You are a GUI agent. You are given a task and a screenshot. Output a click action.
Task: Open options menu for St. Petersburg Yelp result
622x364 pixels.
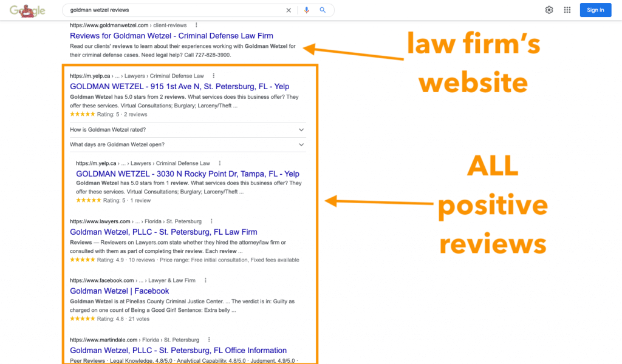(213, 76)
